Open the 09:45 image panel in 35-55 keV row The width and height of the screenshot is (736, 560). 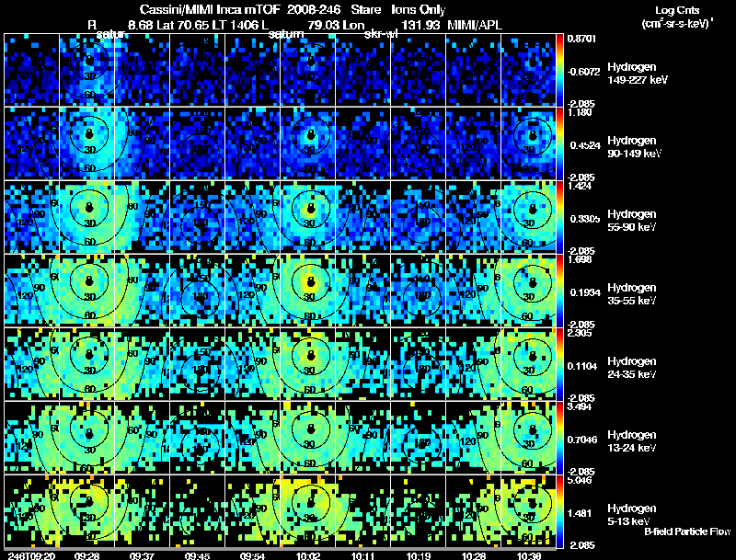(197, 291)
